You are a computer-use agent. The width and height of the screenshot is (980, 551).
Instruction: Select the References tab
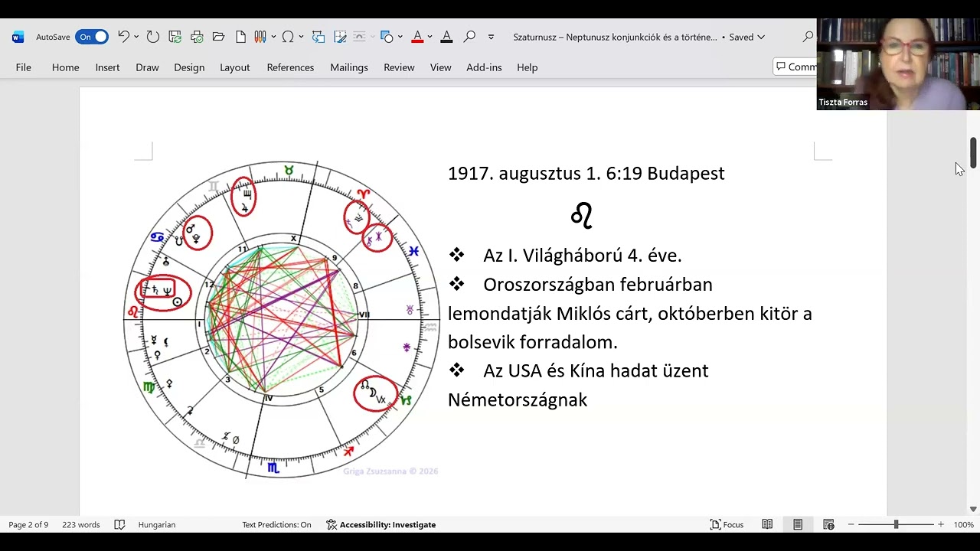tap(290, 67)
